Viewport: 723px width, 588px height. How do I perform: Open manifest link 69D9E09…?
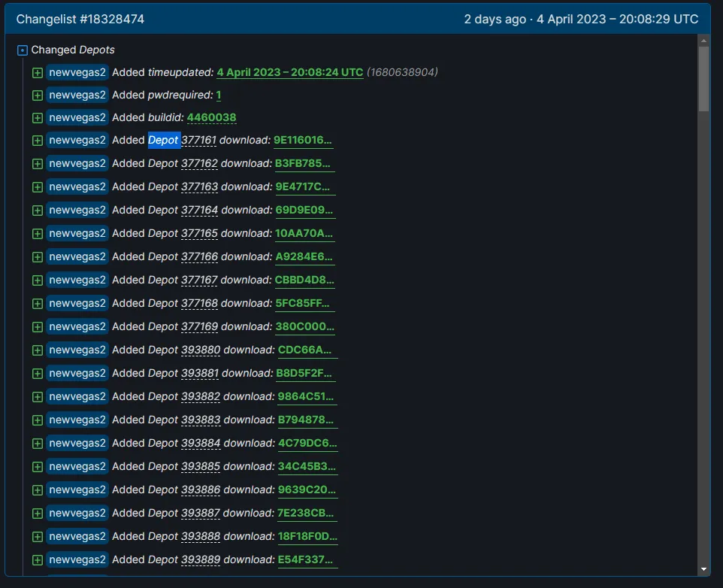305,210
